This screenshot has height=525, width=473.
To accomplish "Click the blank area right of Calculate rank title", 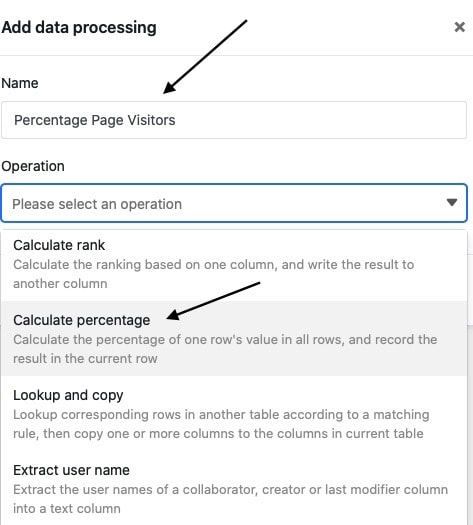I will [x=285, y=245].
